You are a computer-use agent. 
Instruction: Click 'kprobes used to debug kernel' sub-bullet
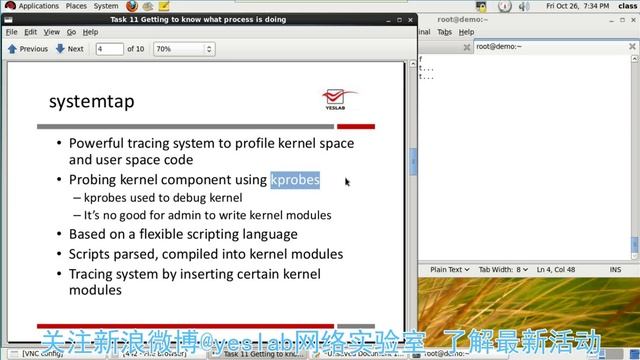tap(163, 198)
